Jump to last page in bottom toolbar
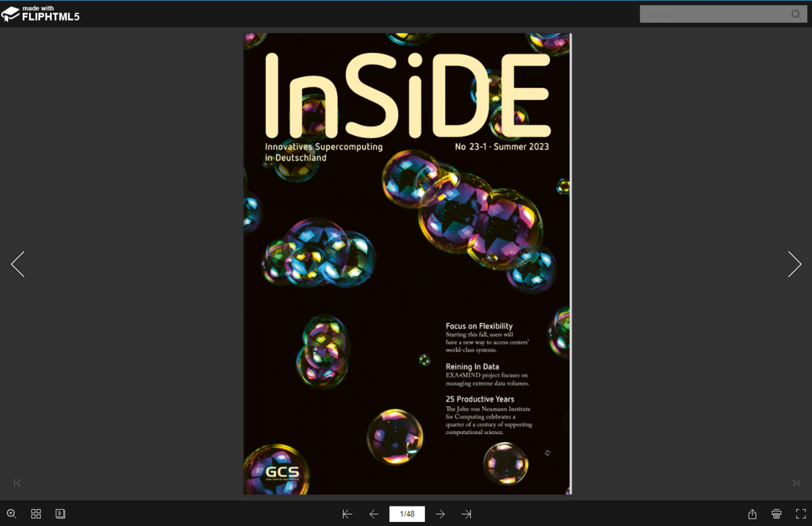The image size is (812, 526). (x=466, y=514)
